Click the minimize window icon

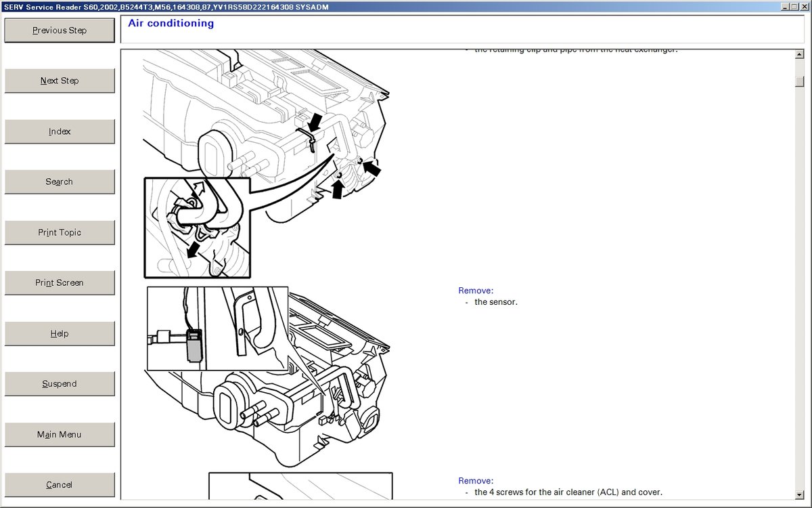pyautogui.click(x=784, y=7)
